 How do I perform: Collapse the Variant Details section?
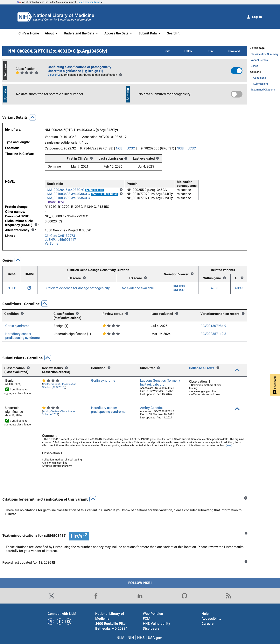pos(32,118)
